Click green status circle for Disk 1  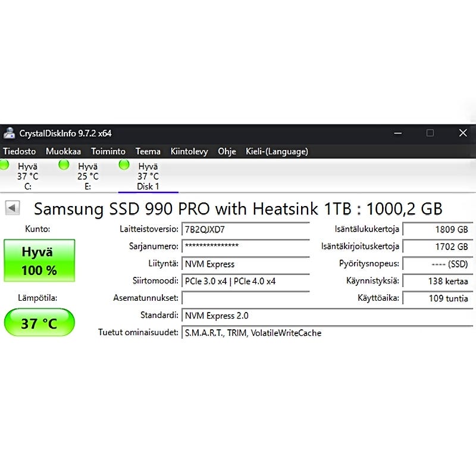(124, 164)
